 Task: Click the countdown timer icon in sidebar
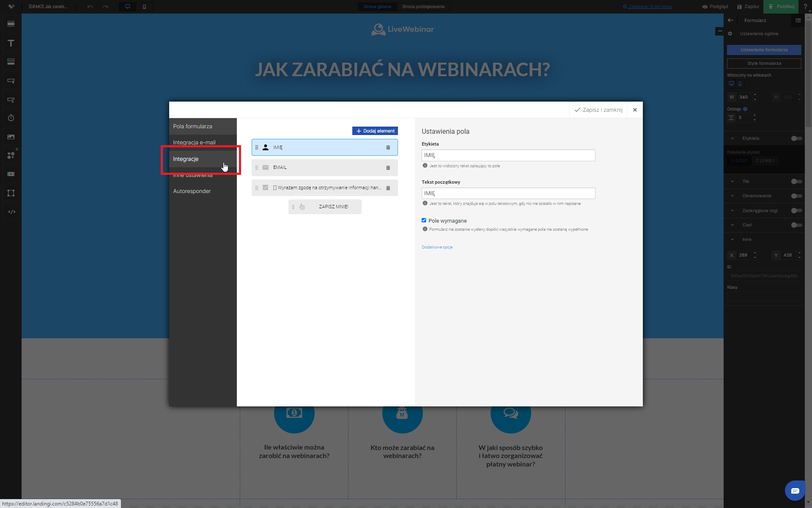pyautogui.click(x=11, y=118)
